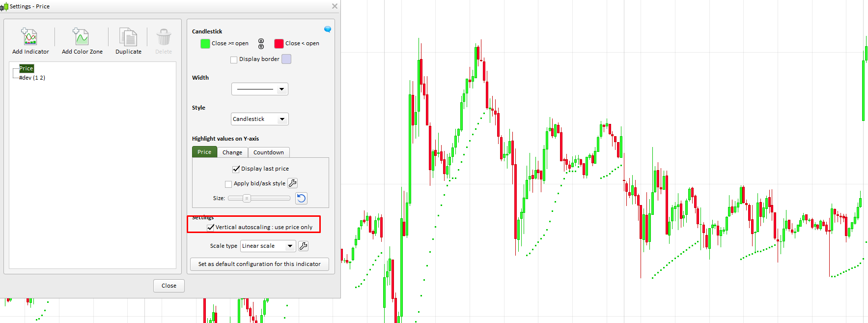Click the Size slider handle

coord(247,198)
